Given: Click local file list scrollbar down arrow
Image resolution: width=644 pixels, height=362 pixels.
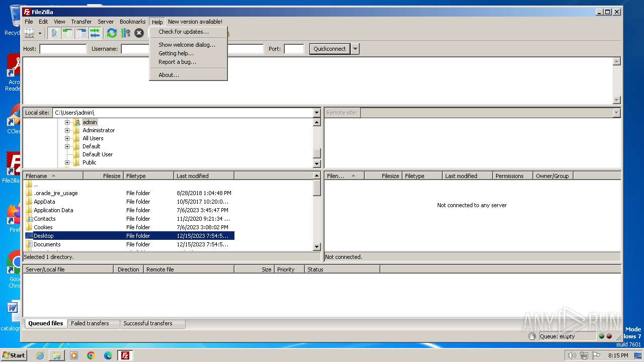Looking at the screenshot, I should tap(317, 247).
